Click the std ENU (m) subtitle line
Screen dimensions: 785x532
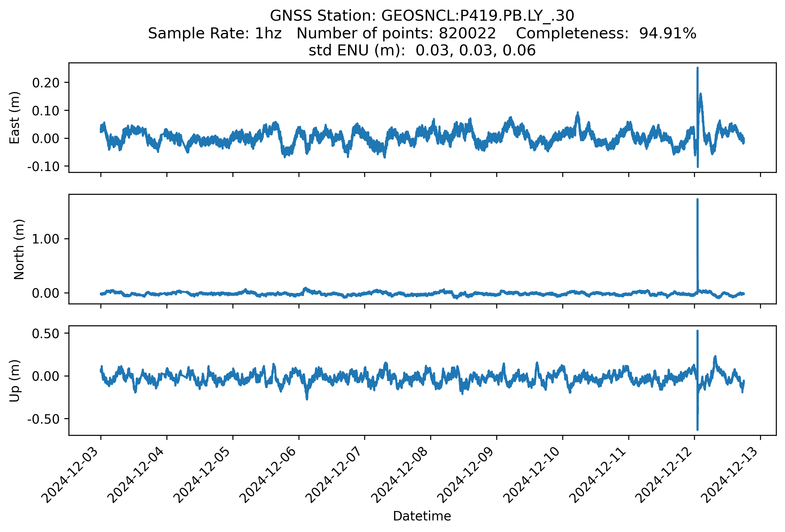point(422,51)
